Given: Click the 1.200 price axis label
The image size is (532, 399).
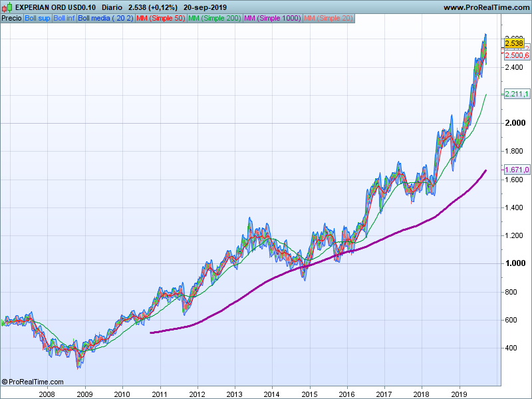Looking at the screenshot, I should pyautogui.click(x=514, y=235).
